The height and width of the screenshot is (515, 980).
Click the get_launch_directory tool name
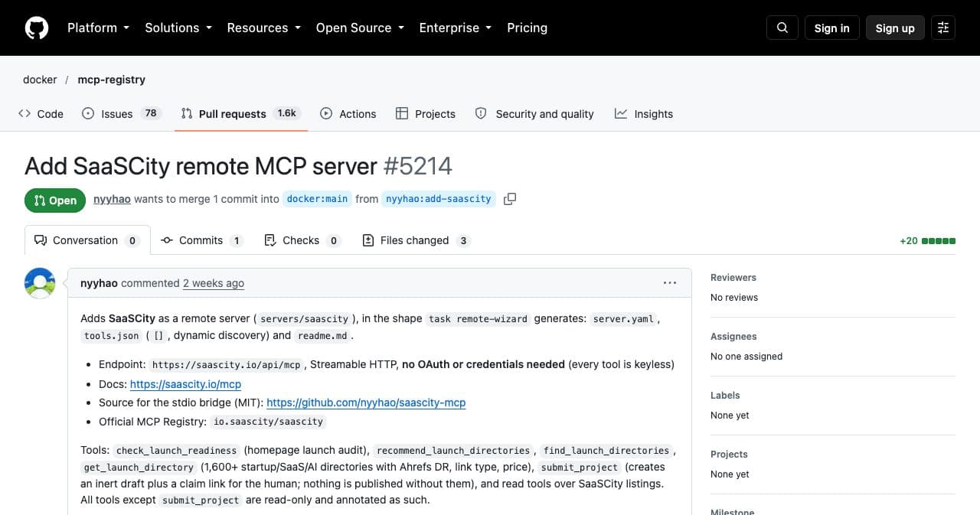(x=139, y=468)
